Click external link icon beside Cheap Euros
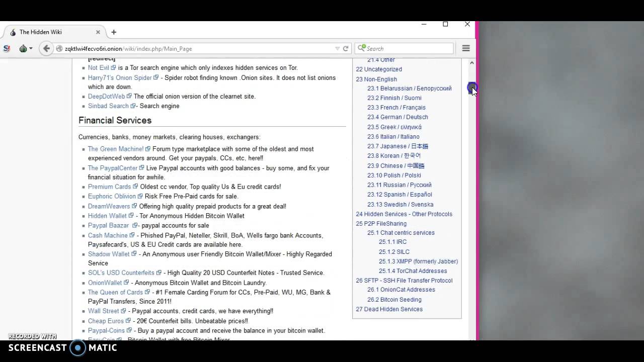The height and width of the screenshot is (362, 644). [128, 321]
